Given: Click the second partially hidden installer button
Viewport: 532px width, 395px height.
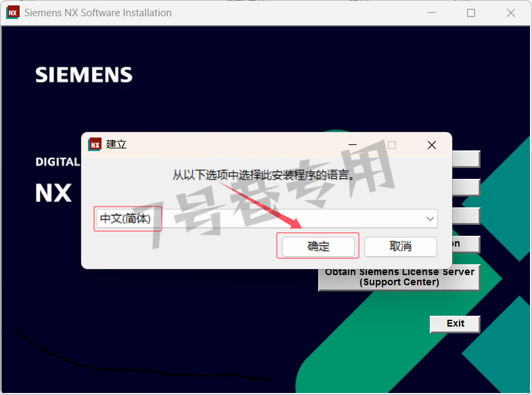Looking at the screenshot, I should [466, 188].
